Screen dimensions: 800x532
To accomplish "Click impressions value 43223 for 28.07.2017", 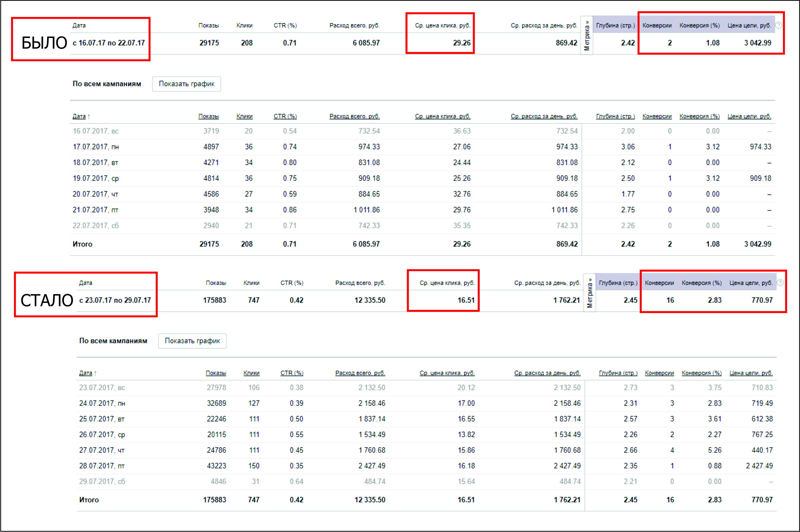I will pyautogui.click(x=217, y=466).
